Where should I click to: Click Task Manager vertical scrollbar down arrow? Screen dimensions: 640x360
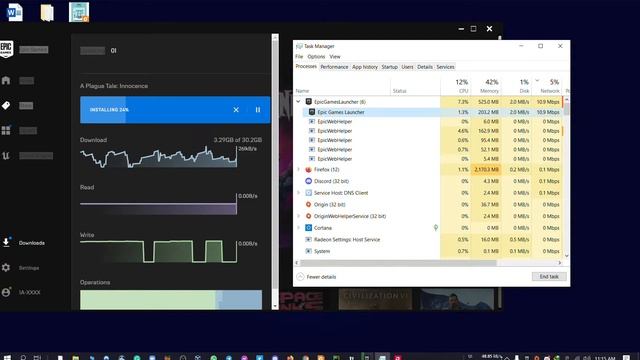tap(567, 256)
